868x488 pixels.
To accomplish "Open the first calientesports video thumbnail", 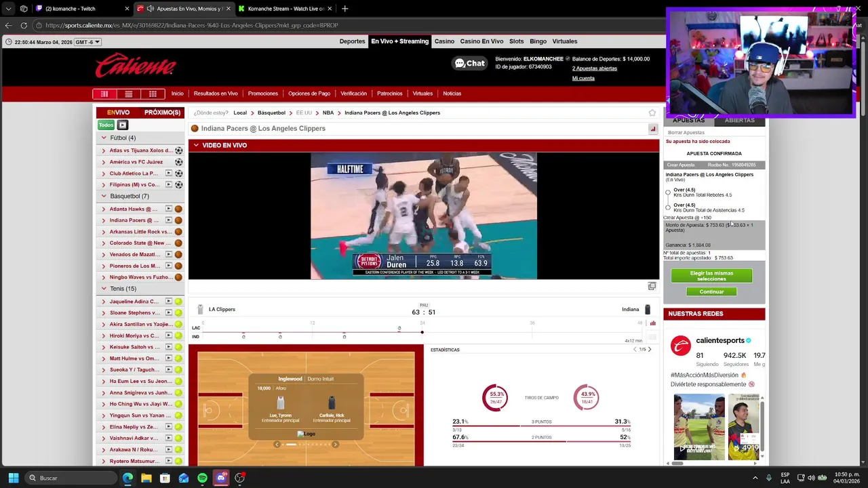I will pyautogui.click(x=698, y=427).
